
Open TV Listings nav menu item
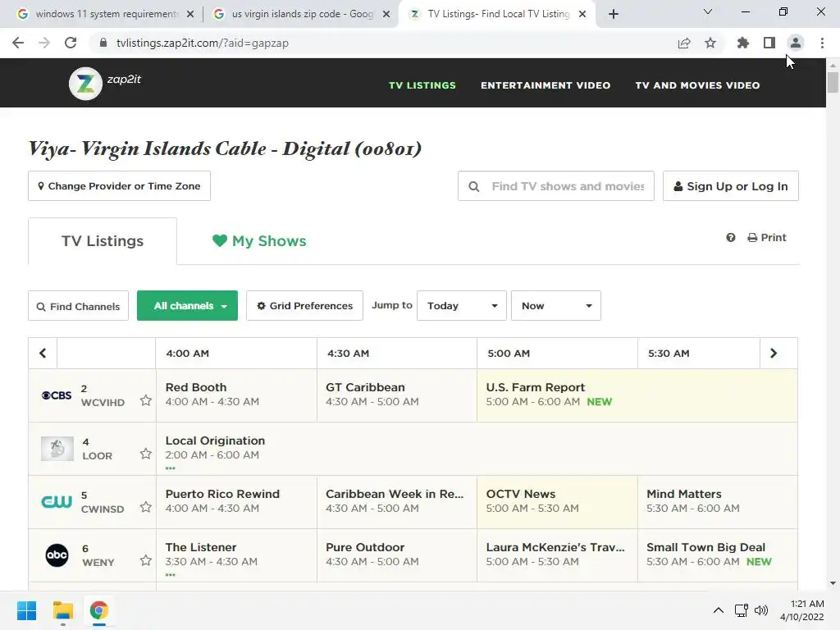pos(422,85)
